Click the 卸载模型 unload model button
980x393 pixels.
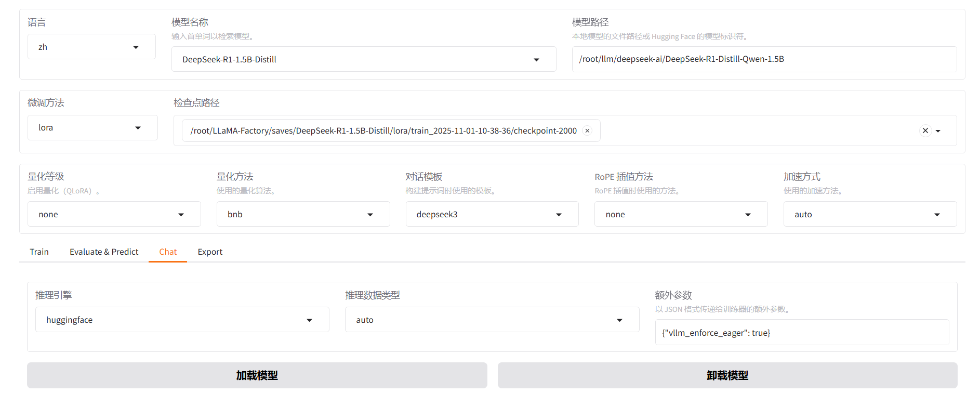tap(727, 375)
